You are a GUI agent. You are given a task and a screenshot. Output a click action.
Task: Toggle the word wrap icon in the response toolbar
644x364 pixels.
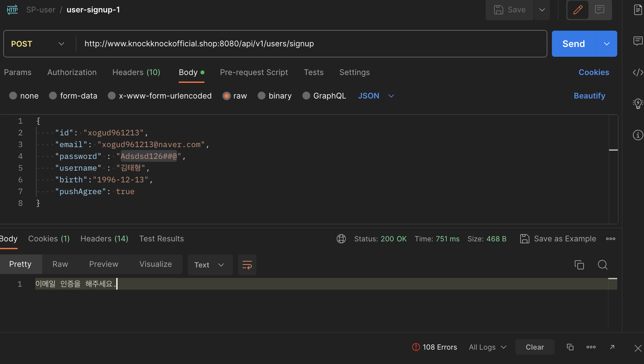point(247,265)
